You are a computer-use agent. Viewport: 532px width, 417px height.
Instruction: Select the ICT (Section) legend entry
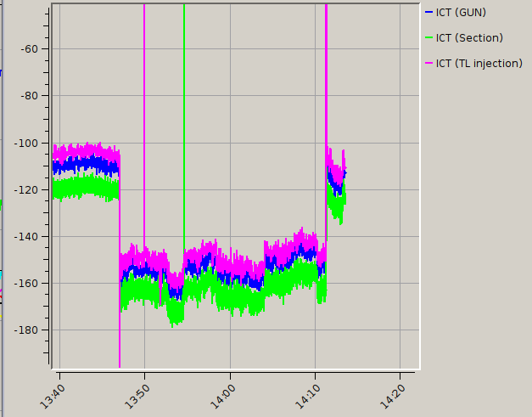pyautogui.click(x=469, y=37)
